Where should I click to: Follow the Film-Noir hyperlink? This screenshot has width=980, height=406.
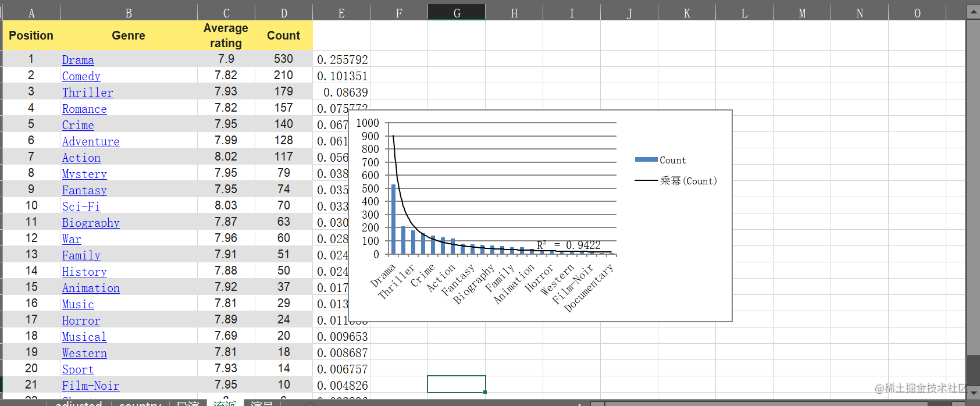[91, 386]
